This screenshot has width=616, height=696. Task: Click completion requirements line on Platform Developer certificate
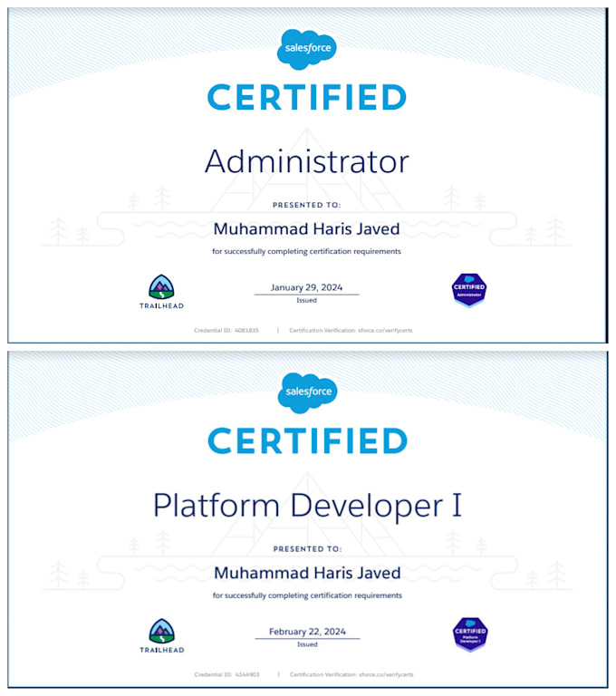pyautogui.click(x=308, y=595)
